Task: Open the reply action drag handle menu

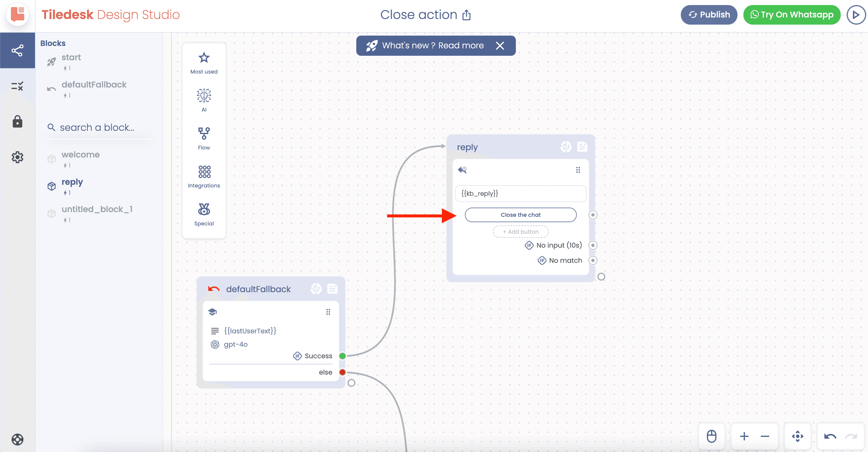Action: click(578, 170)
